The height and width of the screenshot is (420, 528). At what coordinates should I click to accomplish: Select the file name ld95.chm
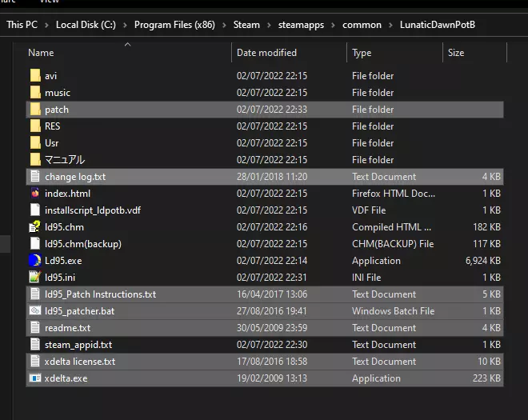(x=64, y=227)
